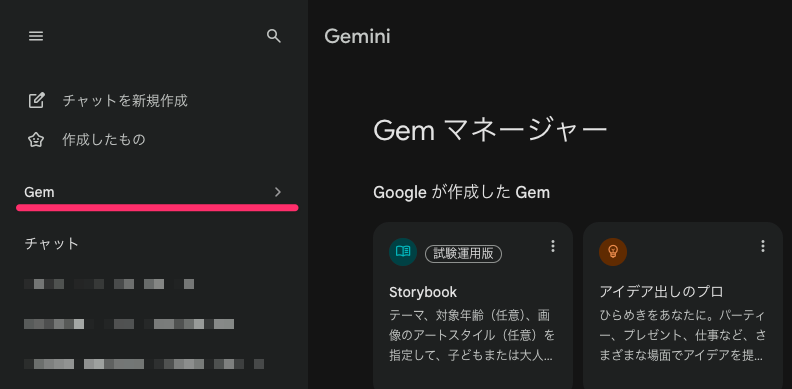Open Storybook card's three-dot menu
Viewport: 792px width, 389px height.
pos(553,246)
